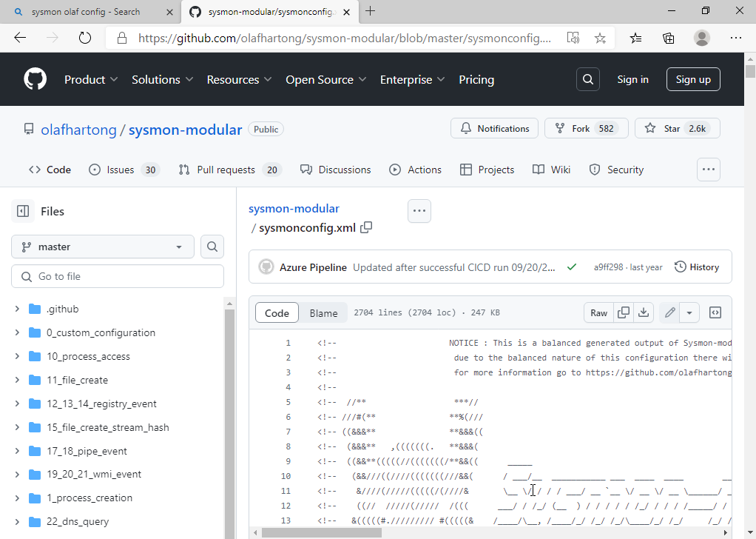The height and width of the screenshot is (539, 756).
Task: Edit this file with pencil icon
Action: 669,312
